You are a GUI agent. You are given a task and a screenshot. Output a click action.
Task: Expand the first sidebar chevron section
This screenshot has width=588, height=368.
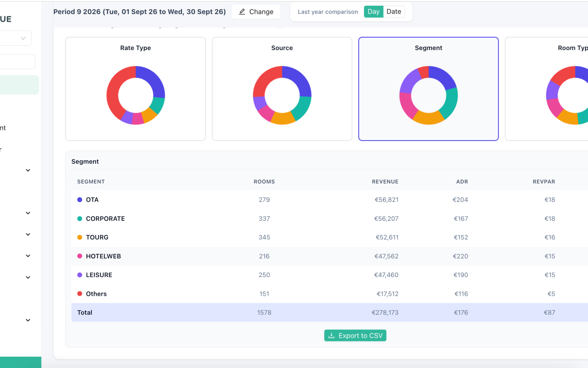pyautogui.click(x=28, y=170)
